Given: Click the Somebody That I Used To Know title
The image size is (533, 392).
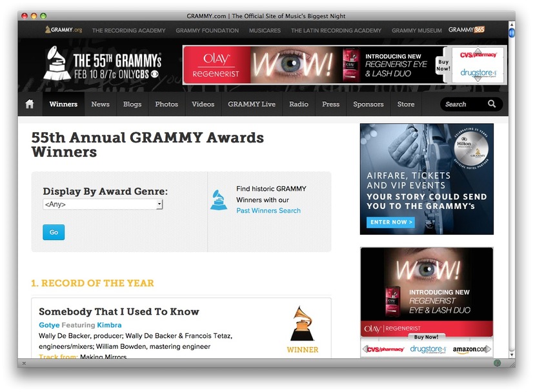Looking at the screenshot, I should coord(119,311).
